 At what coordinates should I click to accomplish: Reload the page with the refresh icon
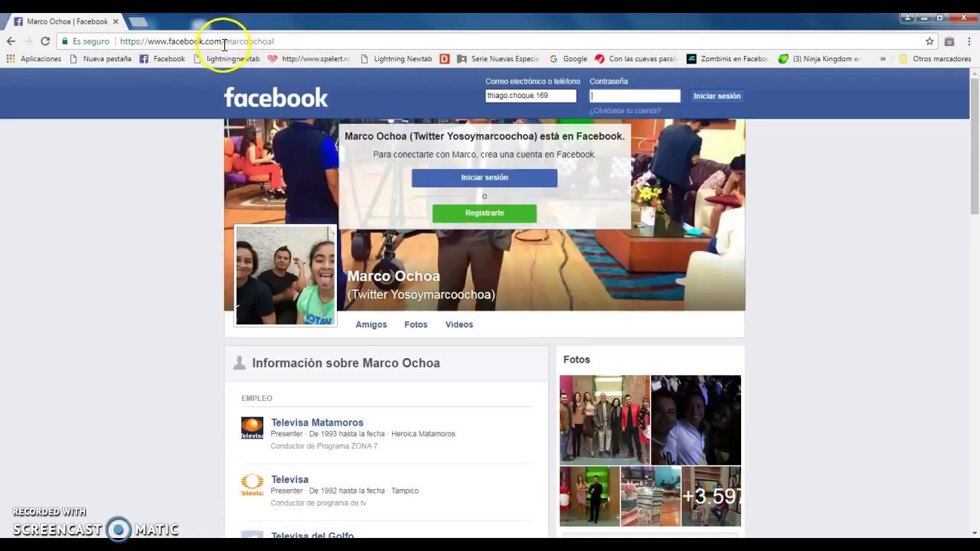(x=45, y=41)
